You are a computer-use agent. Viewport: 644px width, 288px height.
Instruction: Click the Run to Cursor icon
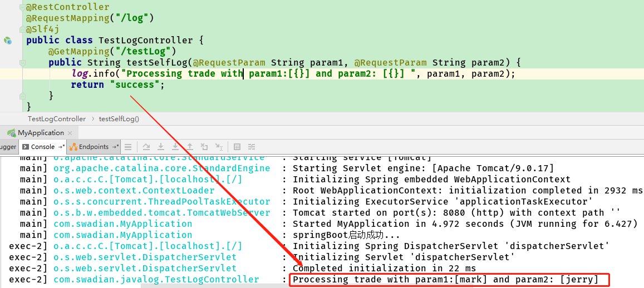pyautogui.click(x=219, y=147)
